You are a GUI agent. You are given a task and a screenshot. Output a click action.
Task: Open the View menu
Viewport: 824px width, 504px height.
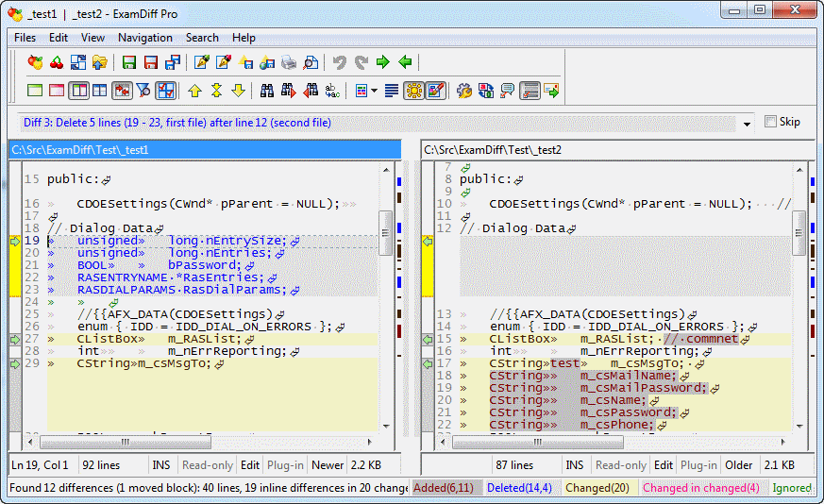[x=92, y=38]
